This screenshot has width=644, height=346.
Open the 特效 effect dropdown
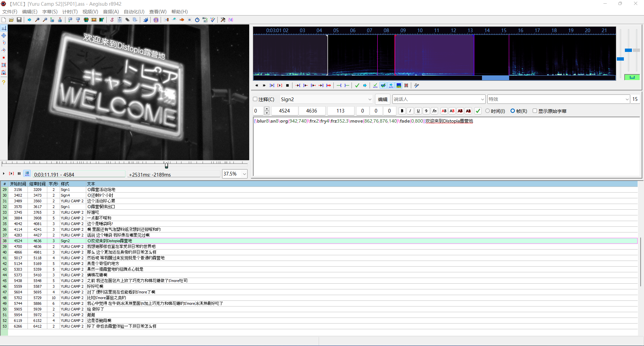pos(627,99)
